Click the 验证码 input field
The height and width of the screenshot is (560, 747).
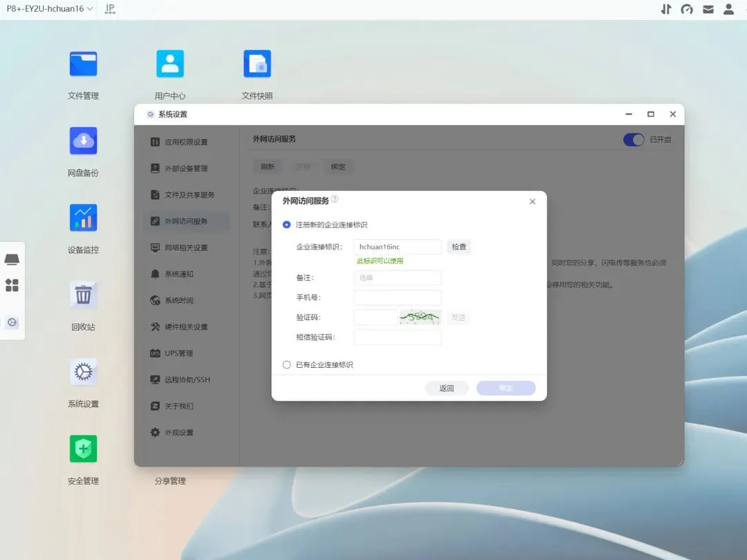(376, 317)
